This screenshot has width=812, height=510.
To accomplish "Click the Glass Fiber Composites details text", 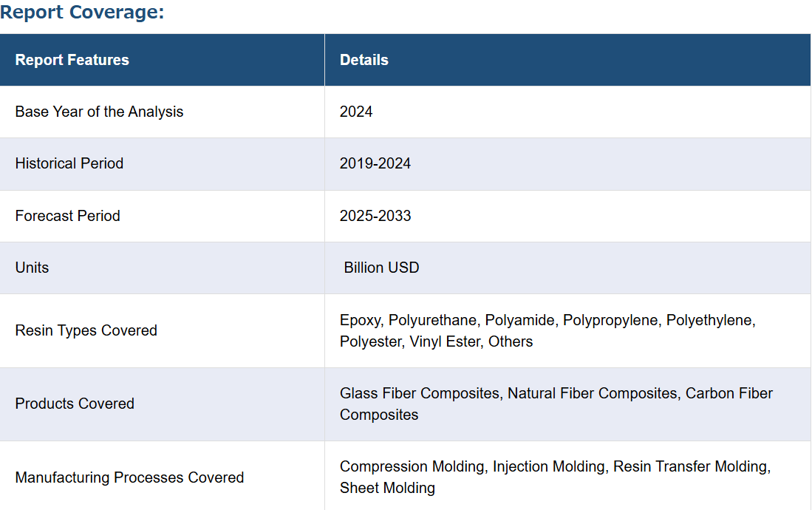I will 556,393.
